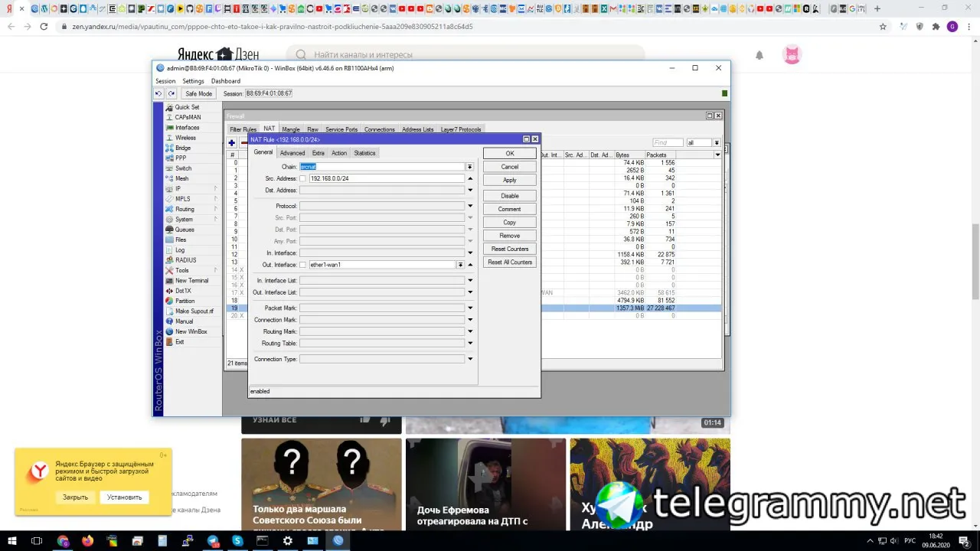Open the Log viewer
Viewport: 980px width, 551px height.
[x=180, y=250]
